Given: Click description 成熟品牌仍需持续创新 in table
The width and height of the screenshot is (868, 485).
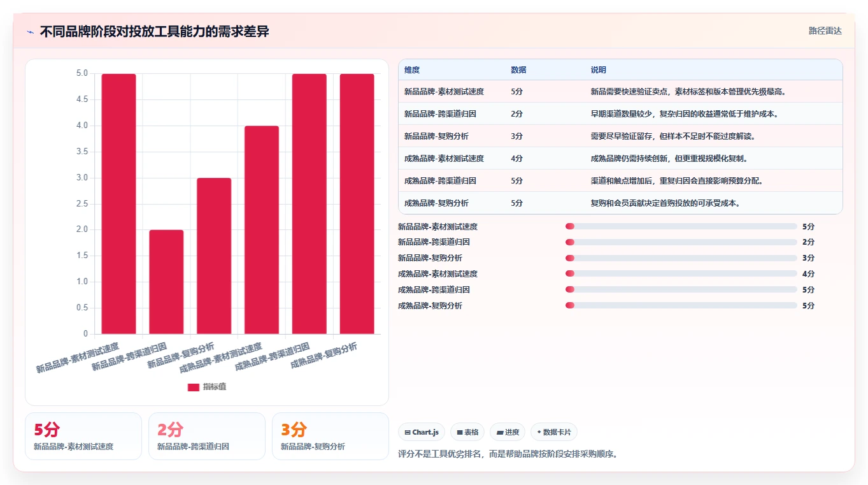Looking at the screenshot, I should tap(671, 159).
